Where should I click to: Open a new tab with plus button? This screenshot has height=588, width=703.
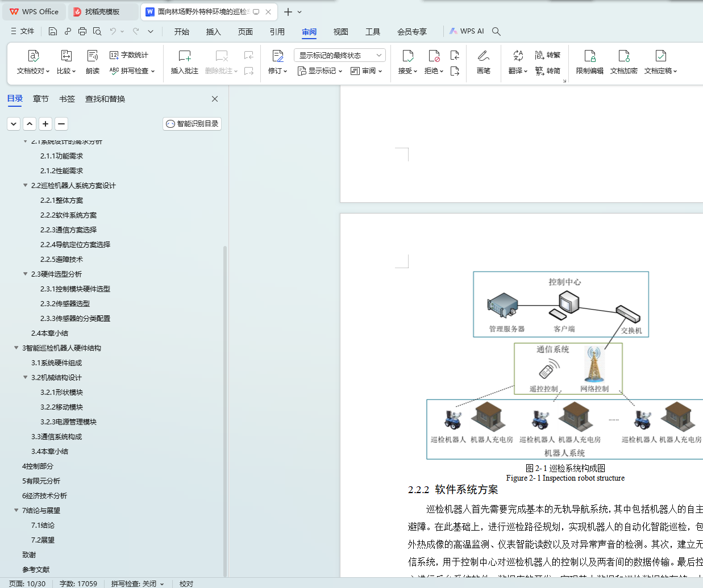pos(288,12)
